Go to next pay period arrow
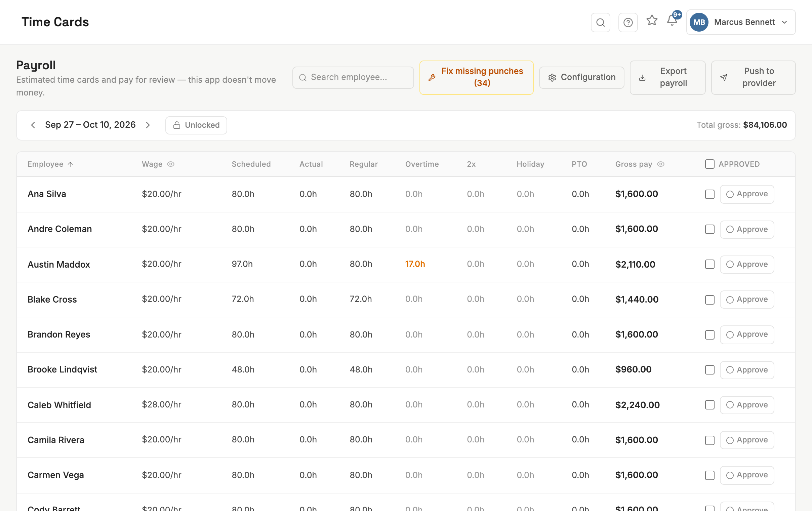 148,125
